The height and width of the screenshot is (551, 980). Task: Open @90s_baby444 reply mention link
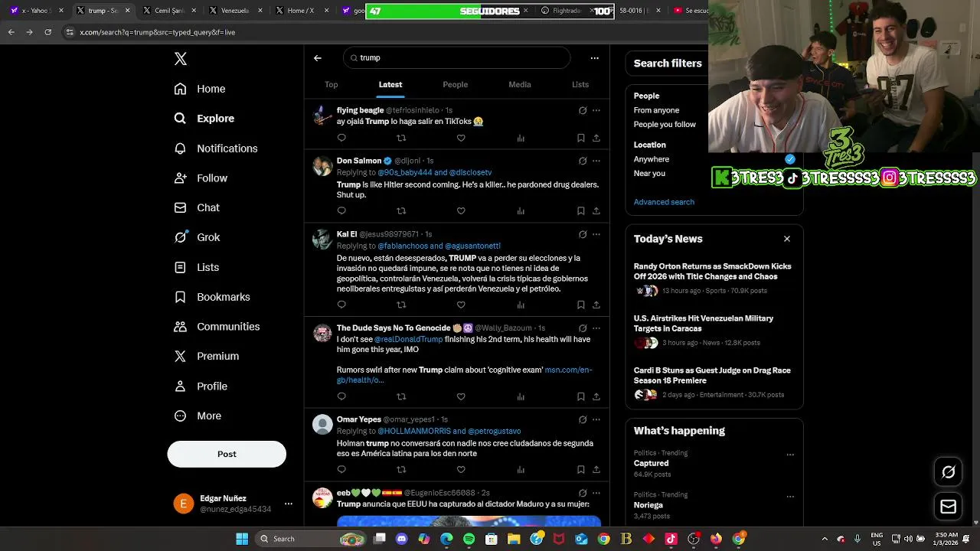point(404,173)
